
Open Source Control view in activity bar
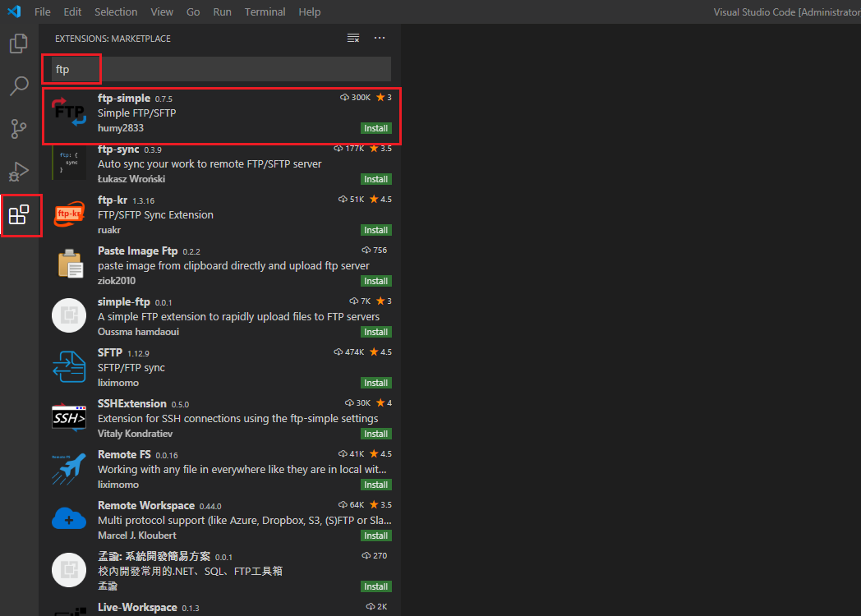[19, 129]
